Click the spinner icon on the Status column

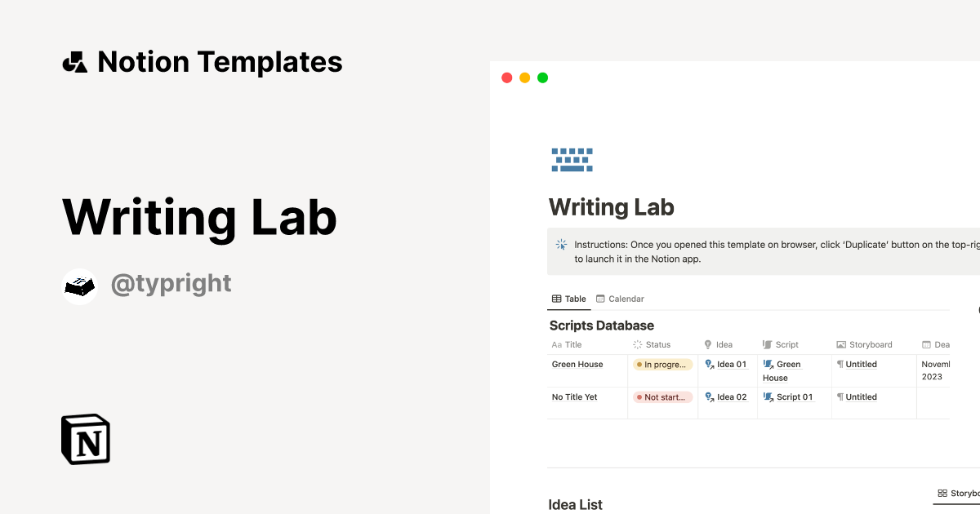[x=637, y=344]
